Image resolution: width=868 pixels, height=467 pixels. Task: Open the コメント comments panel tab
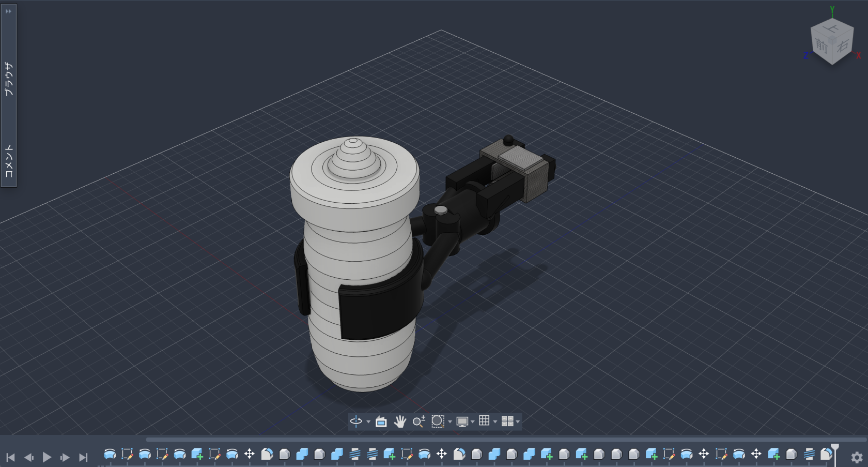pos(9,161)
